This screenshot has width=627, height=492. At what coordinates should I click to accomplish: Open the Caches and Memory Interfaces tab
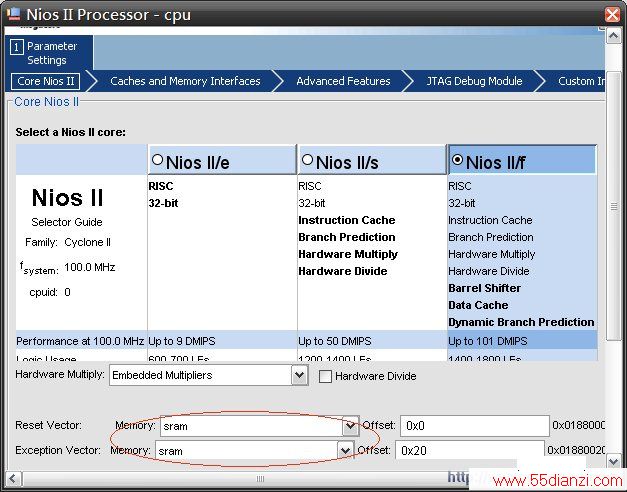(x=185, y=81)
